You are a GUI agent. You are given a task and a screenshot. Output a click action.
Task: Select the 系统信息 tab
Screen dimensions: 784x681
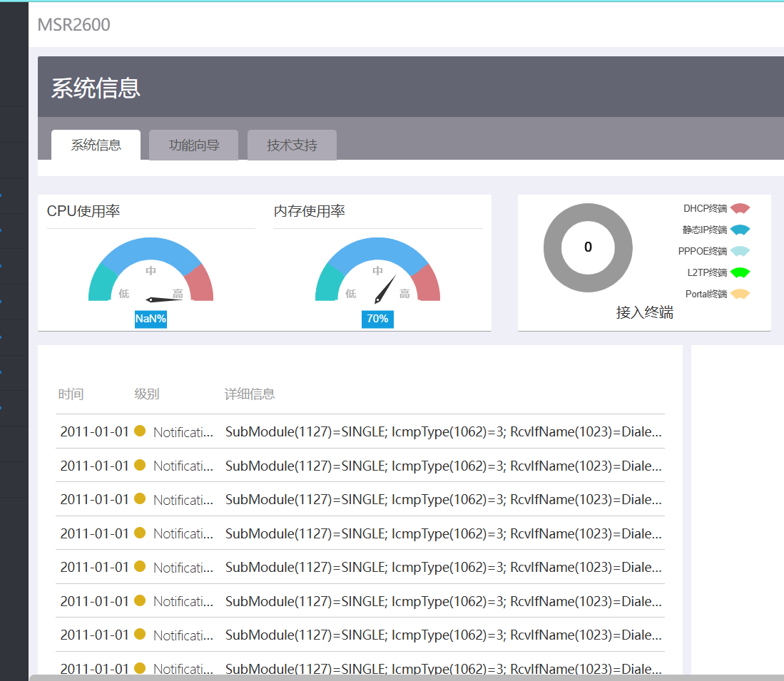tap(96, 145)
